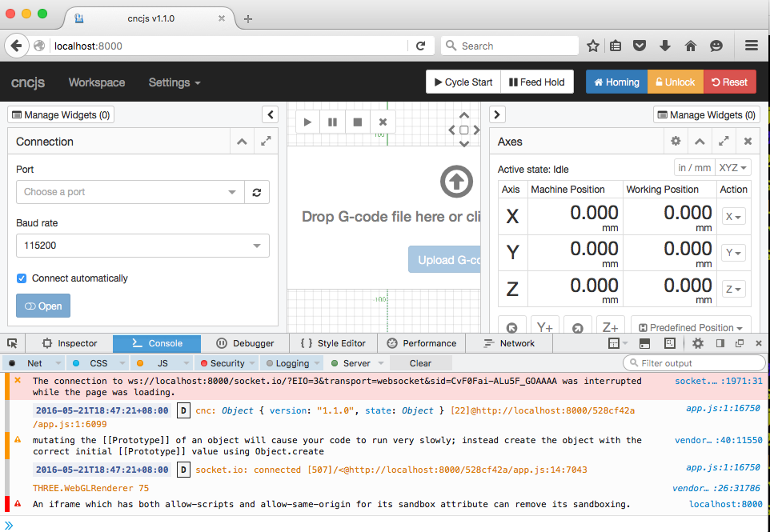Switch to the Debugger devtools tab
The width and height of the screenshot is (770, 532).
click(246, 343)
